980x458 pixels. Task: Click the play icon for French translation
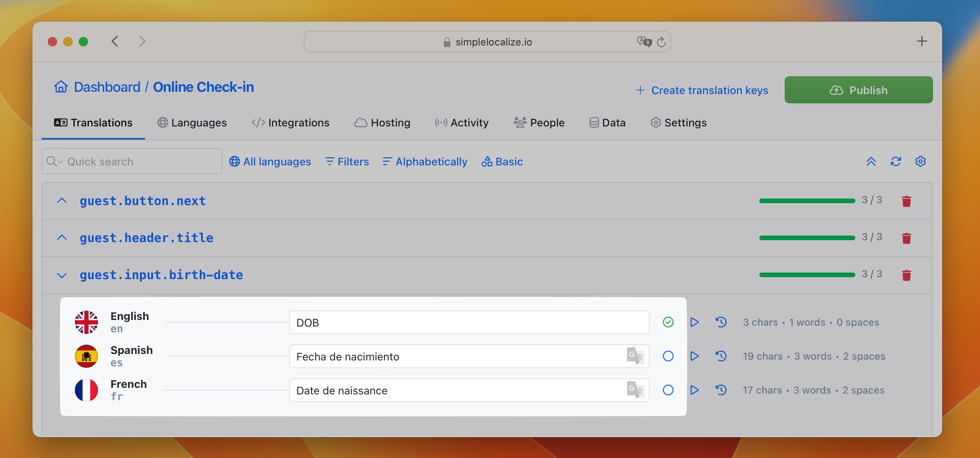695,390
